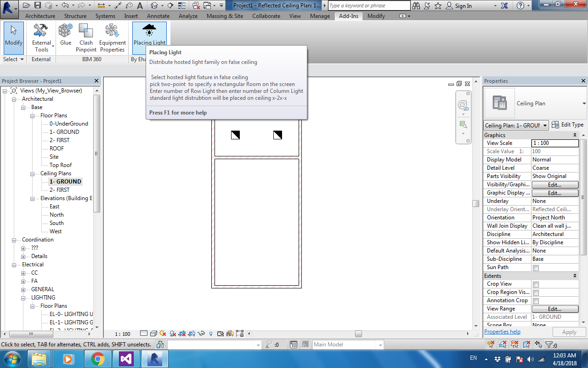Image resolution: width=588 pixels, height=368 pixels.
Task: Open the Annotate ribbon tab
Action: click(x=158, y=16)
